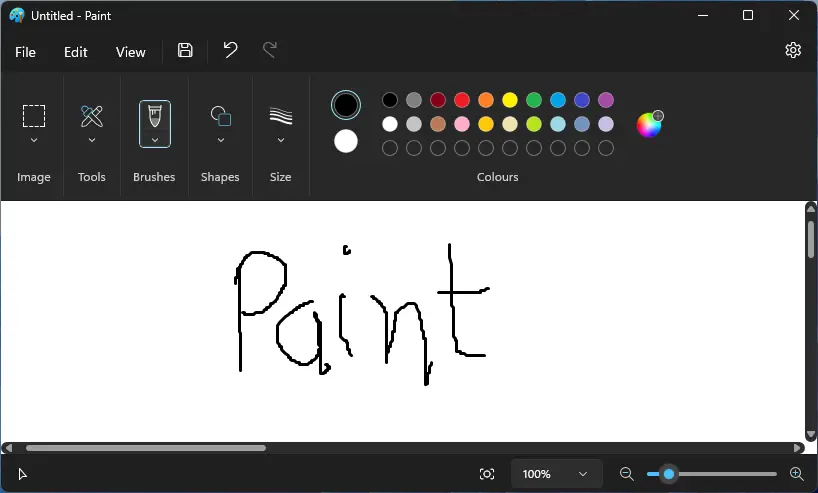Pick the dark red palette colour

pyautogui.click(x=438, y=100)
